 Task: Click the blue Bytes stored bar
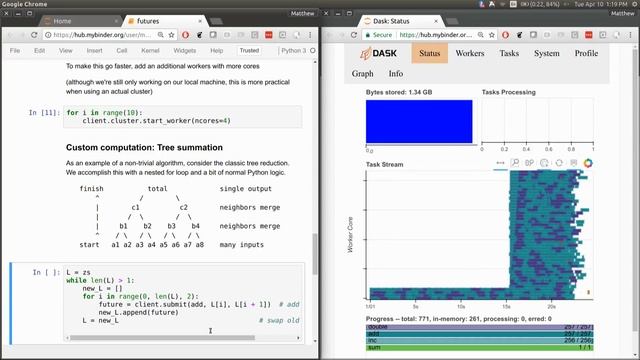[x=419, y=121]
